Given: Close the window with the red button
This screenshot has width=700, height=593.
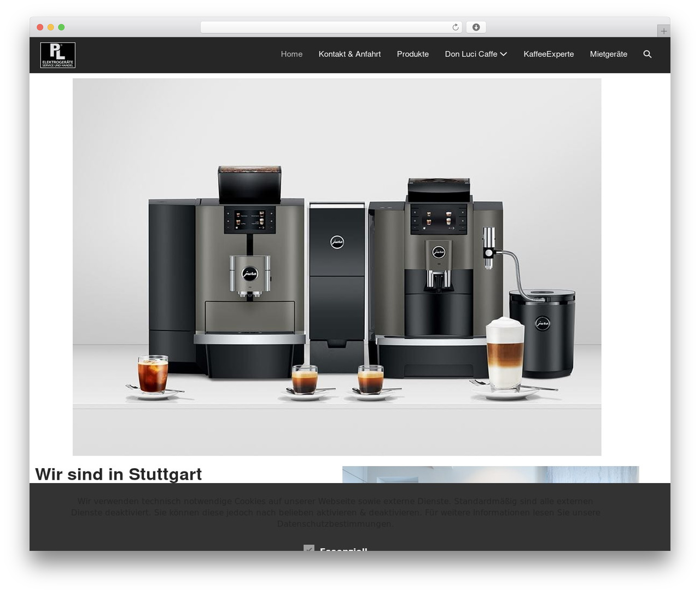Looking at the screenshot, I should click(x=40, y=27).
